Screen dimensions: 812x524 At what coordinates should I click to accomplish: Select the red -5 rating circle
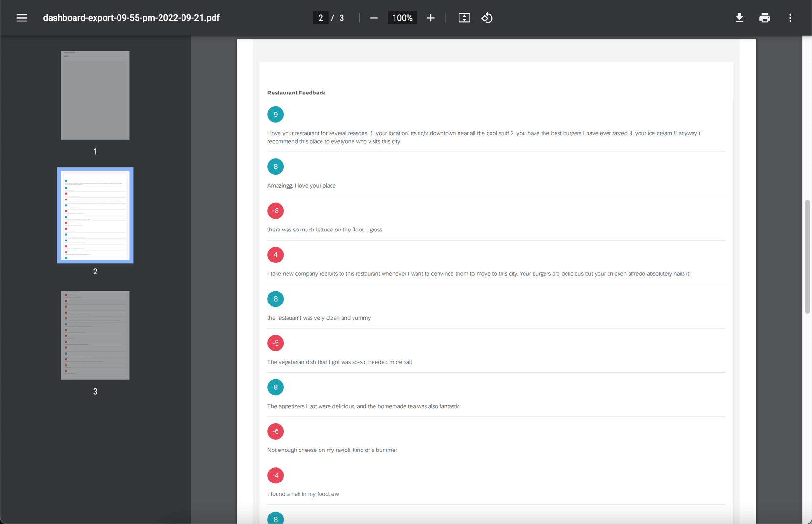click(276, 343)
